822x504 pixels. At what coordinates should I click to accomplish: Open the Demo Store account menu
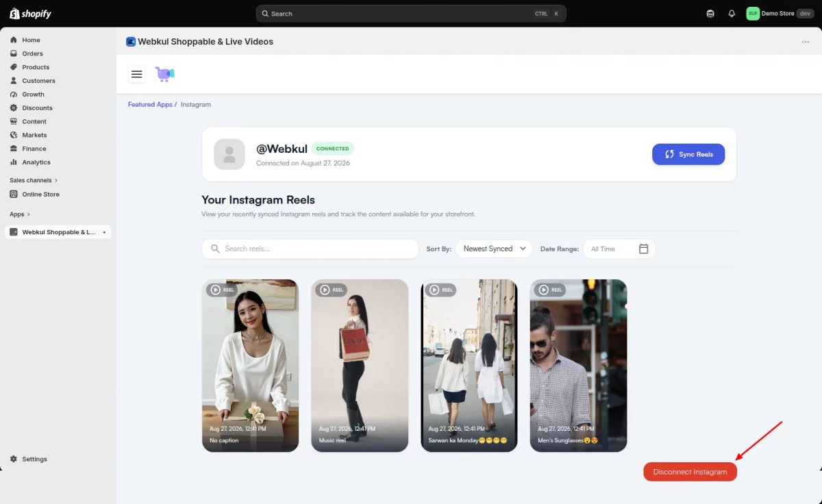780,14
